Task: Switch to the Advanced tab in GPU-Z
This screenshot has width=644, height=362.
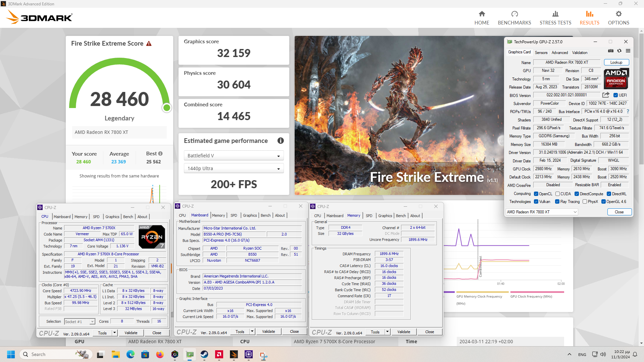Action: point(560,53)
